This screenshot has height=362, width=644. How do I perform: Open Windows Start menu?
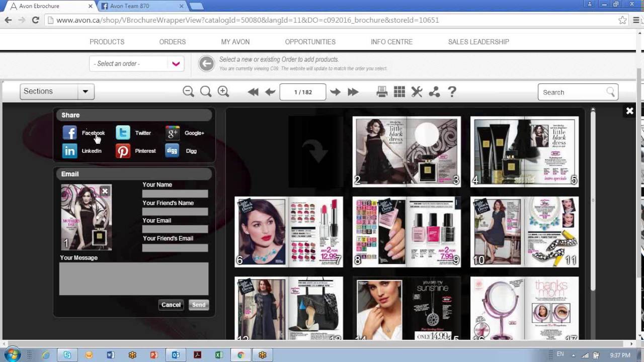pyautogui.click(x=11, y=355)
